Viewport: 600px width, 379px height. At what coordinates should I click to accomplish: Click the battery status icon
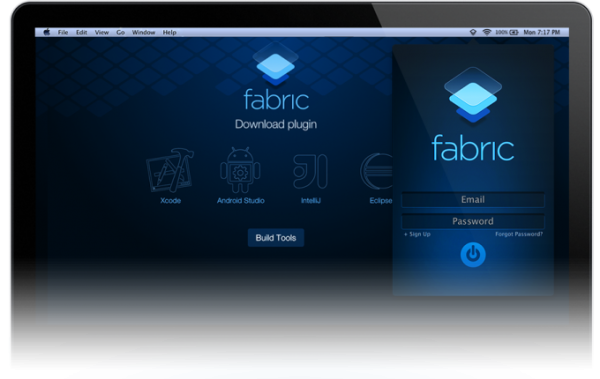click(514, 32)
